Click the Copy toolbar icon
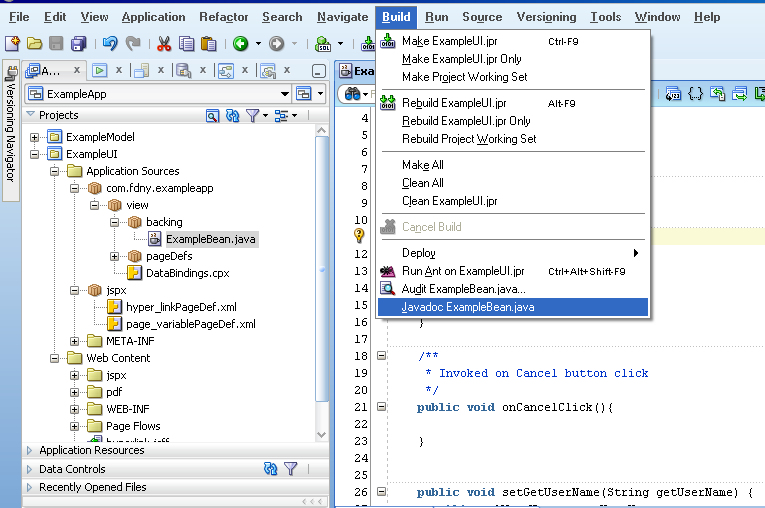 pos(186,43)
